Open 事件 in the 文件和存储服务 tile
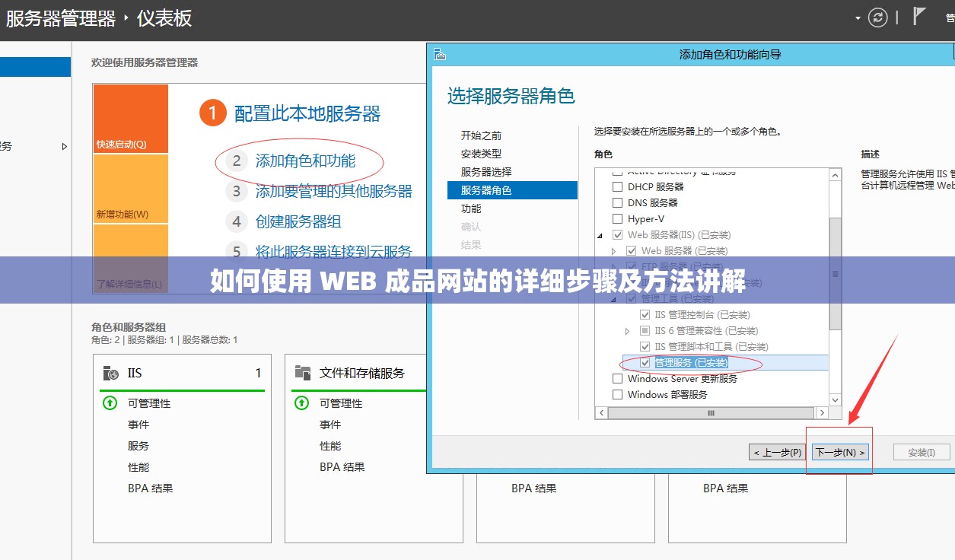Image resolution: width=955 pixels, height=560 pixels. coord(330,425)
